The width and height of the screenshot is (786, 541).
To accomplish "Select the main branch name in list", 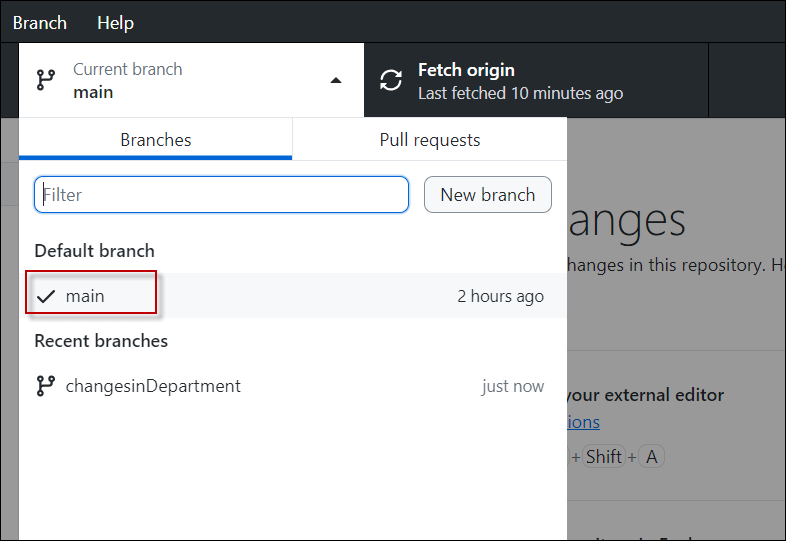I will [x=85, y=296].
